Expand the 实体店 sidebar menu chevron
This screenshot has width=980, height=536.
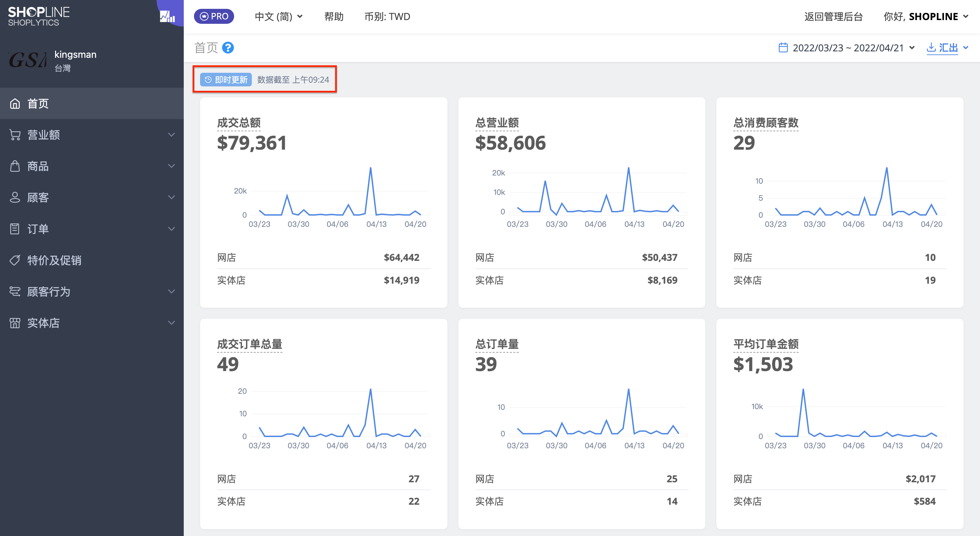coord(171,323)
